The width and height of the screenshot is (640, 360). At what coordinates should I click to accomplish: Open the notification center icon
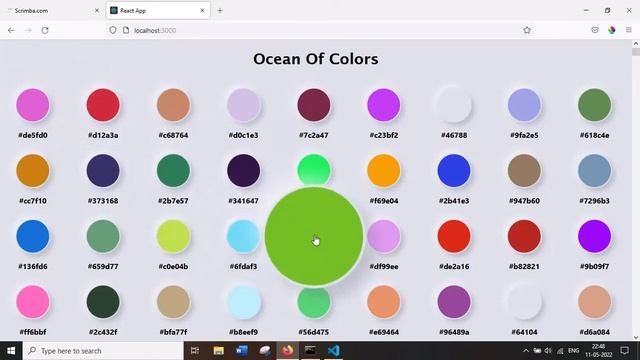point(624,351)
